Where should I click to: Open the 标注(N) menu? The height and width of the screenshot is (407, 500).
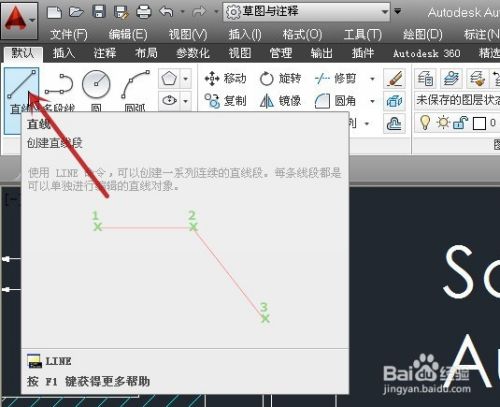pos(482,34)
